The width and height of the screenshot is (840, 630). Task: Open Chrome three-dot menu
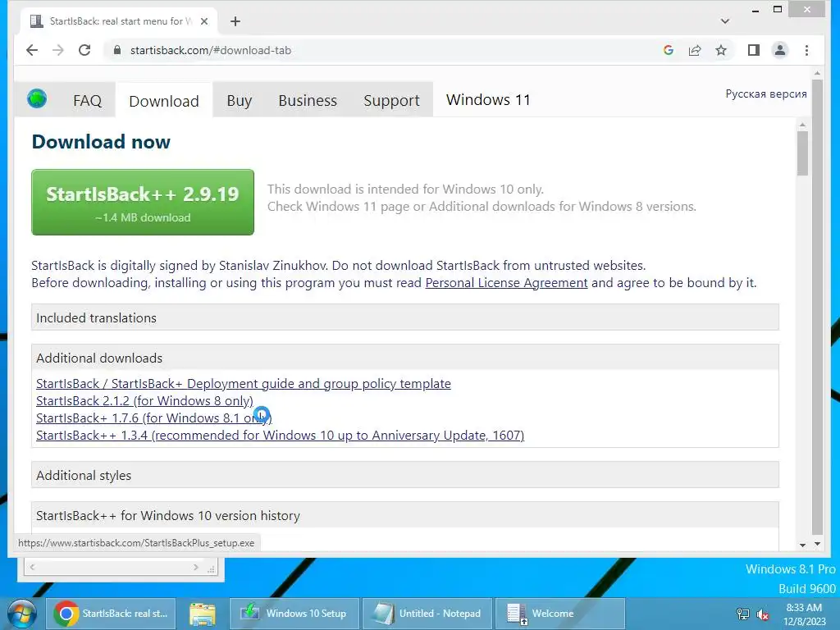(x=807, y=50)
